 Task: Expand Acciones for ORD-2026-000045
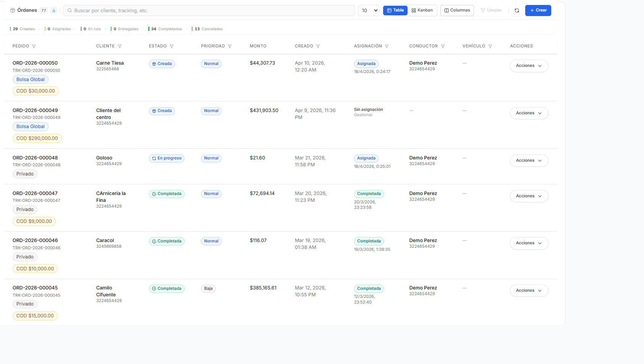529,291
